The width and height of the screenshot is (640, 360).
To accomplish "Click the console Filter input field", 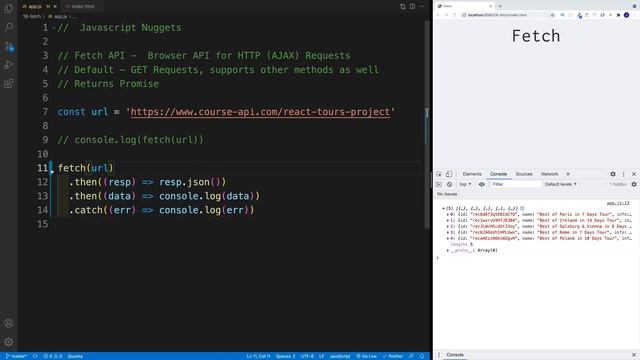I will [x=516, y=184].
